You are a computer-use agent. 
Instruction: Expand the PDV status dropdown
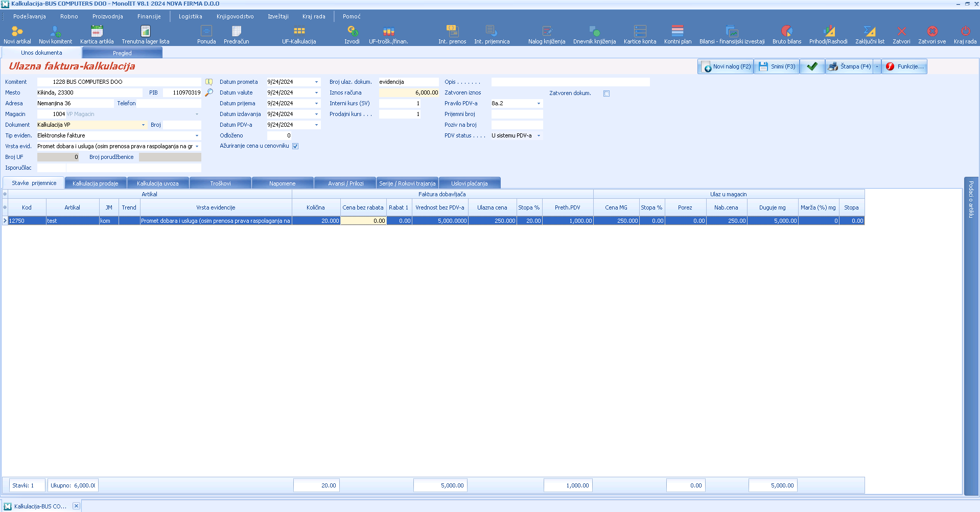(539, 135)
